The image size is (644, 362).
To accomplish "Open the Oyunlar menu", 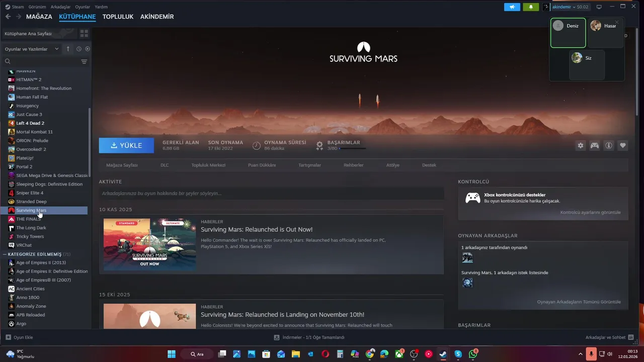I will coord(83,7).
